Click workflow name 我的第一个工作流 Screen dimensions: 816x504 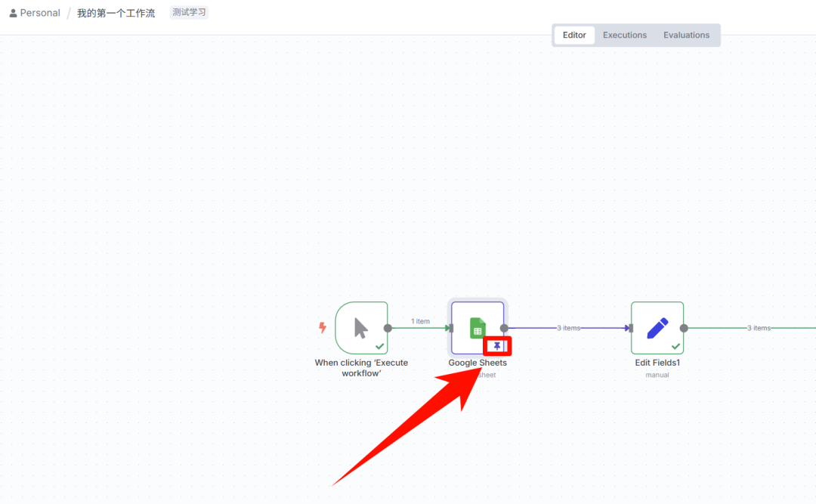tap(116, 13)
